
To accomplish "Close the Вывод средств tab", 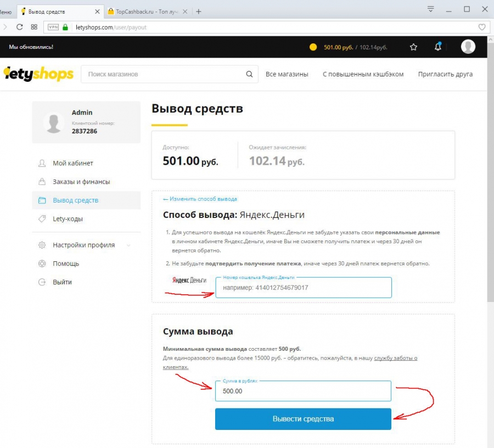I will pos(97,12).
